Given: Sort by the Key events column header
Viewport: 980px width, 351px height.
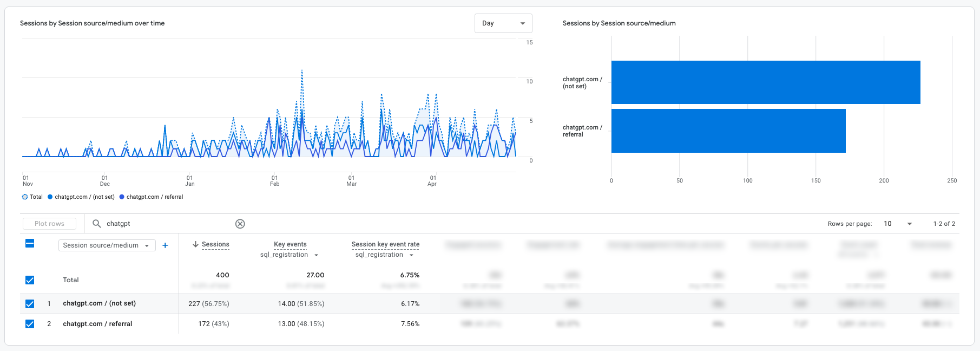Looking at the screenshot, I should point(290,244).
